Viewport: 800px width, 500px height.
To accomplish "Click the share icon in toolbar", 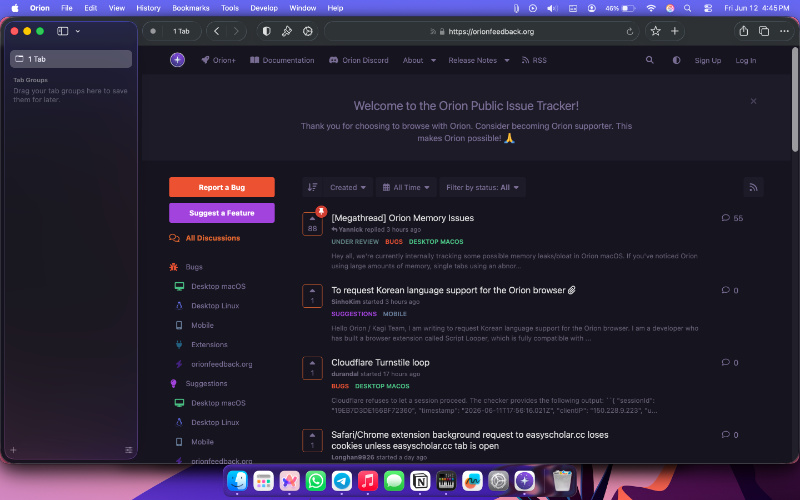I will tap(743, 31).
